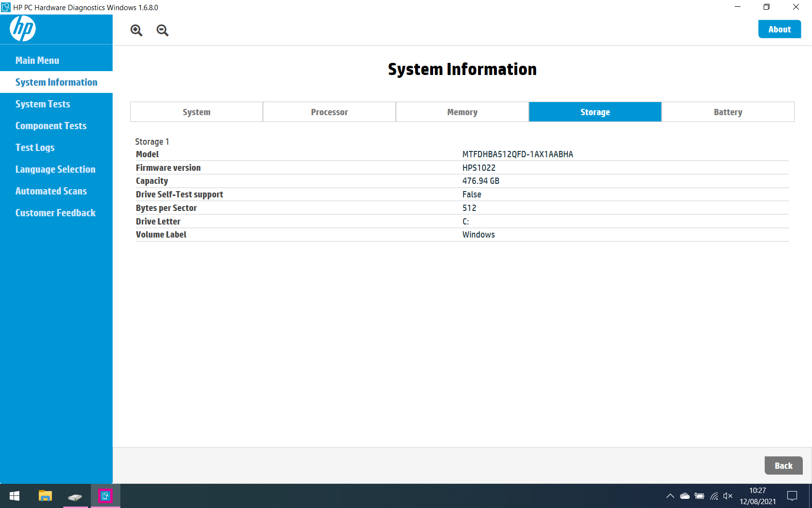Click the capacity value 476.94 GB

point(481,181)
